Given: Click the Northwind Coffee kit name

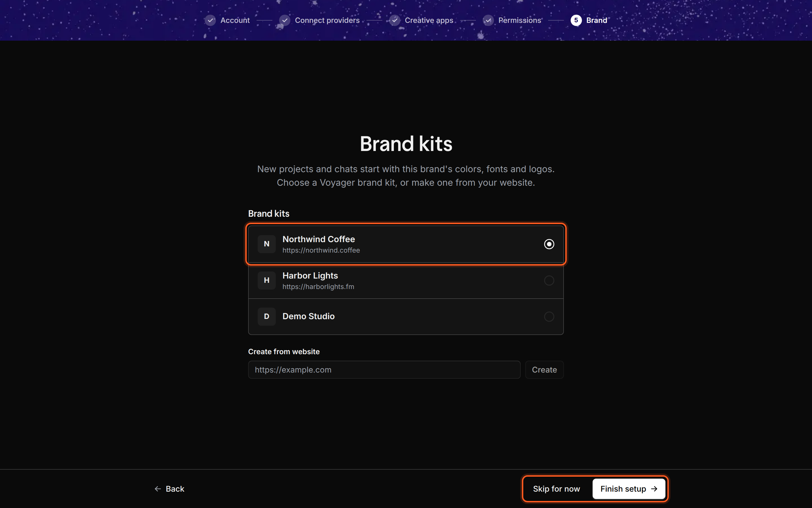Looking at the screenshot, I should click(319, 239).
